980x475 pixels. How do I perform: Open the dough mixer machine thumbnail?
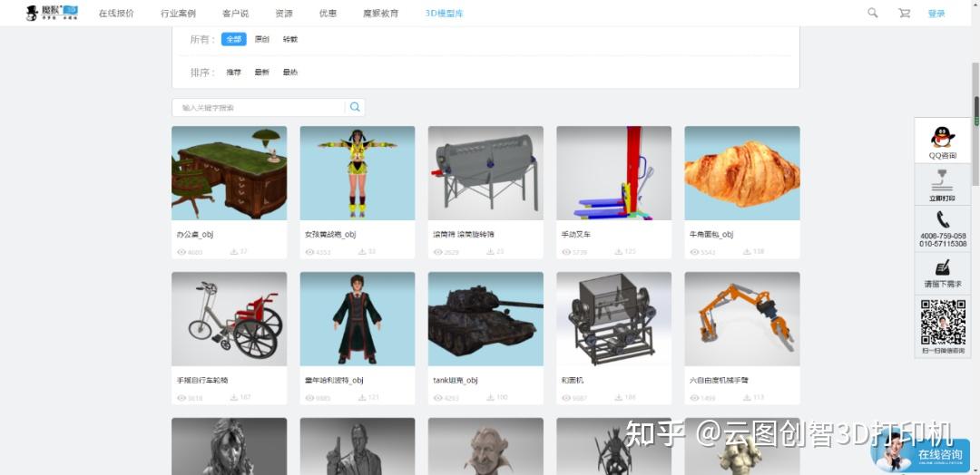(x=613, y=319)
